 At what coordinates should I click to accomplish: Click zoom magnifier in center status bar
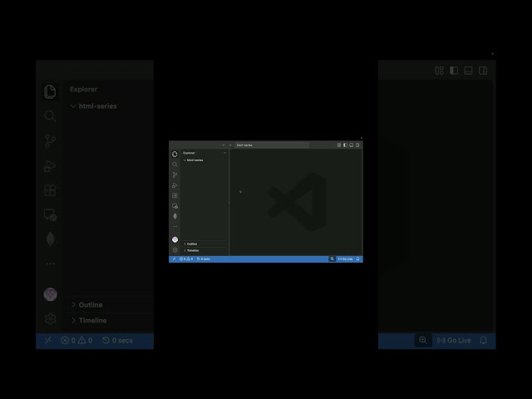pyautogui.click(x=332, y=259)
